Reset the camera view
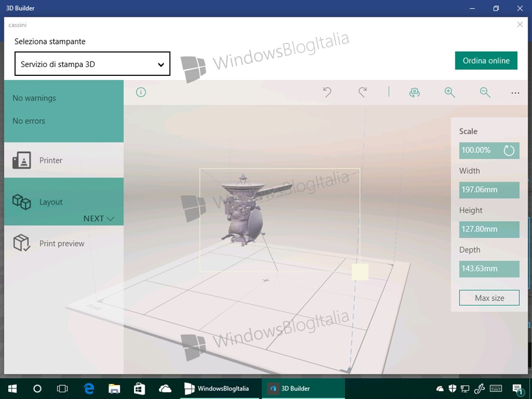Image resolution: width=532 pixels, height=399 pixels. [x=415, y=93]
